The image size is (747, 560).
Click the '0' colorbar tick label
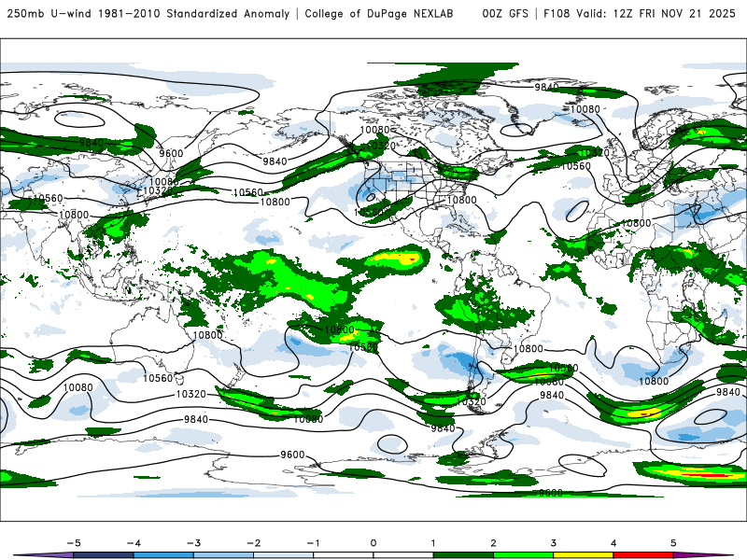click(373, 543)
